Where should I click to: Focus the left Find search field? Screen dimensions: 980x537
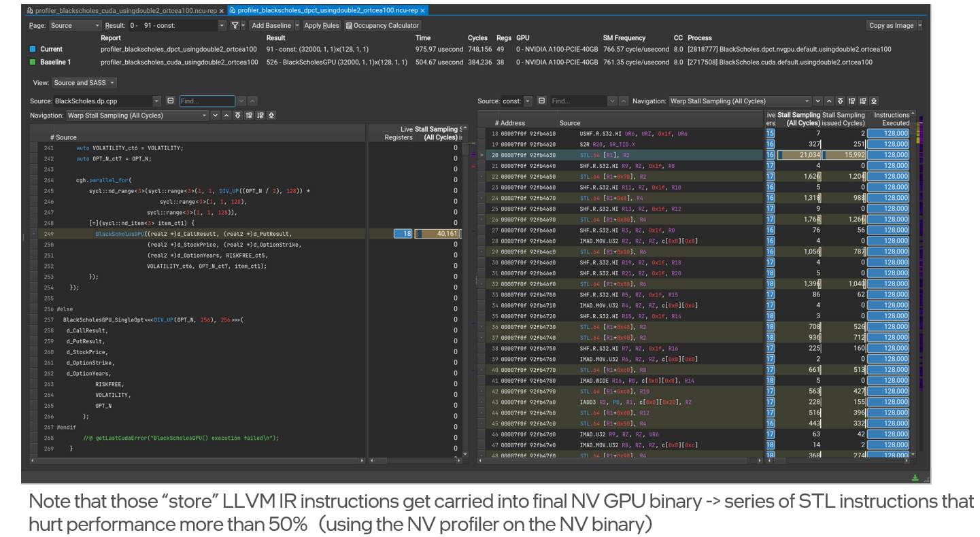click(207, 101)
